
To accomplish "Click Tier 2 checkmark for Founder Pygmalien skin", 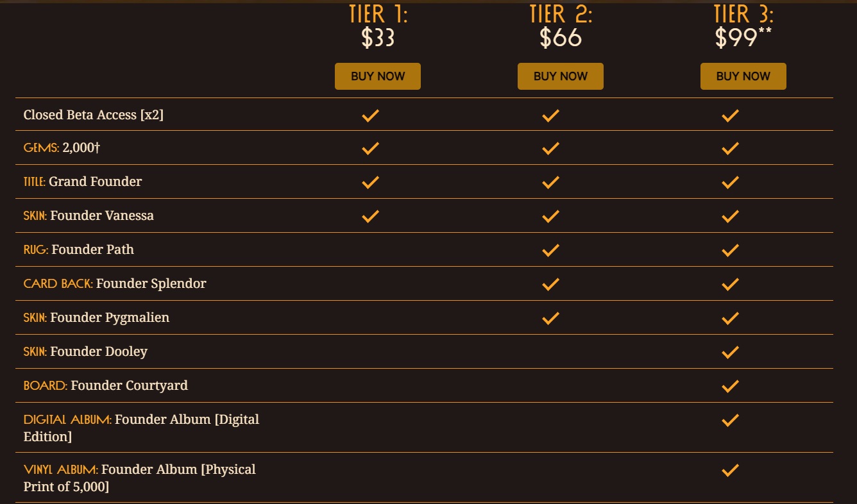I will coord(550,318).
